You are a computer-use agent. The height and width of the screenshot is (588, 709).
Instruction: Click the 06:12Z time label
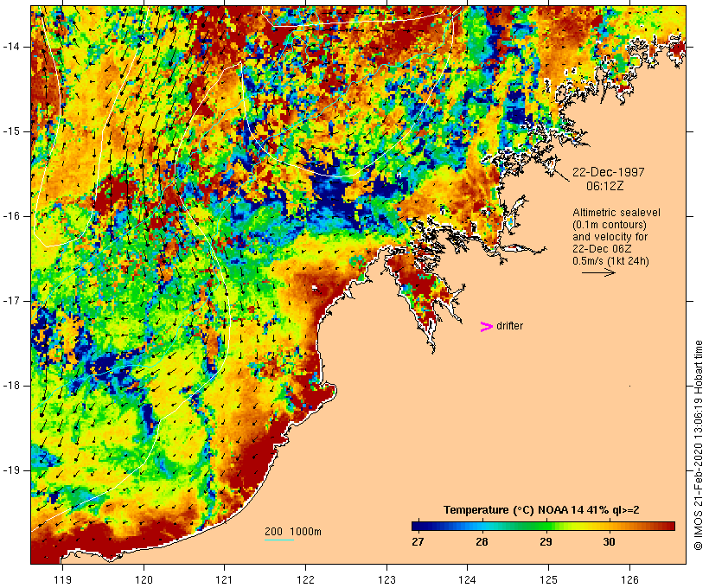pos(607,186)
